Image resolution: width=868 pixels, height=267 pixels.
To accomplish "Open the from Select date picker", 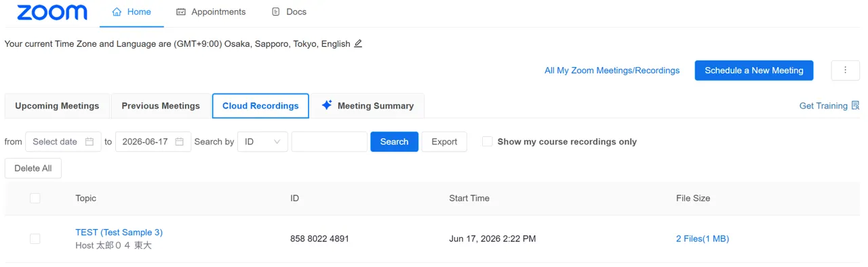I will 63,142.
